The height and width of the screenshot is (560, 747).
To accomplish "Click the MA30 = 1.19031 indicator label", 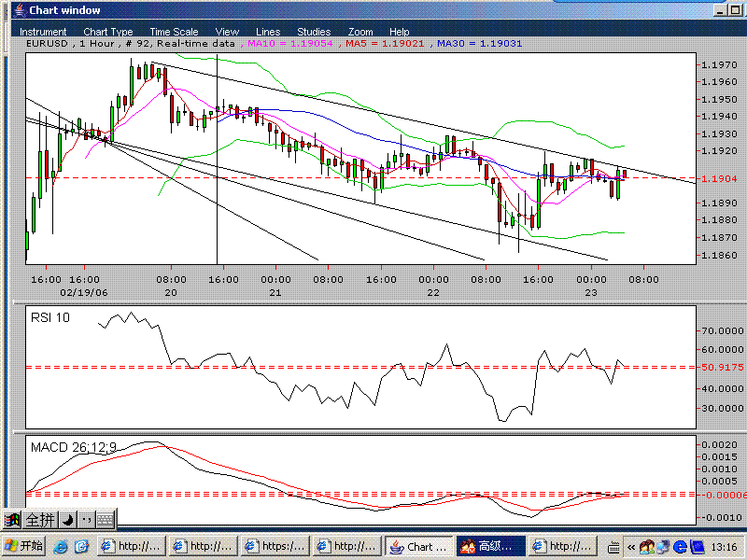I will 479,43.
